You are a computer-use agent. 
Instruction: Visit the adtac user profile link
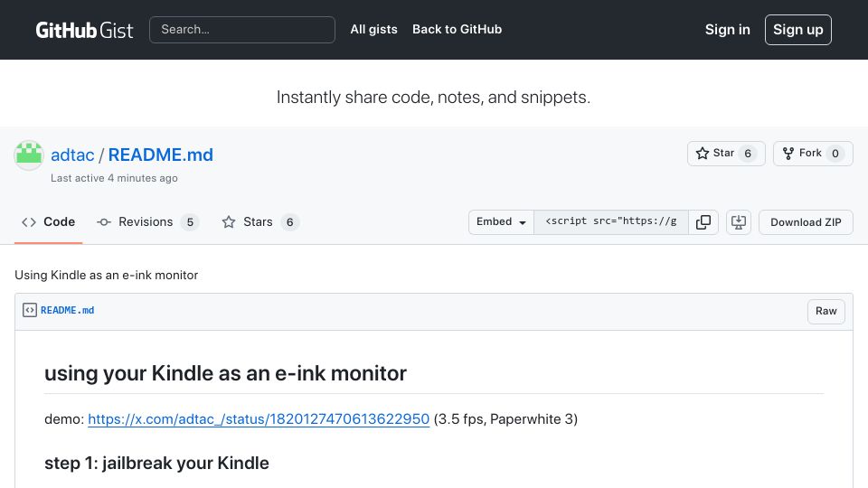72,155
